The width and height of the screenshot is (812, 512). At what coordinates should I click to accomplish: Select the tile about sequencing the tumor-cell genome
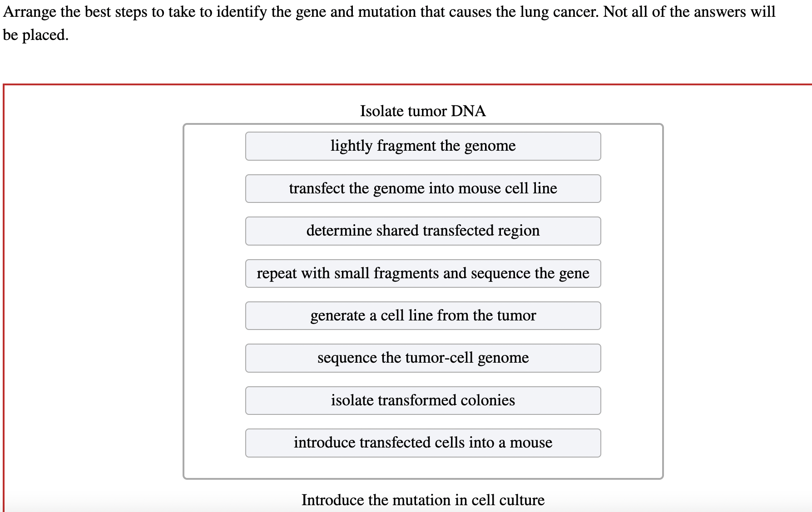coord(423,358)
